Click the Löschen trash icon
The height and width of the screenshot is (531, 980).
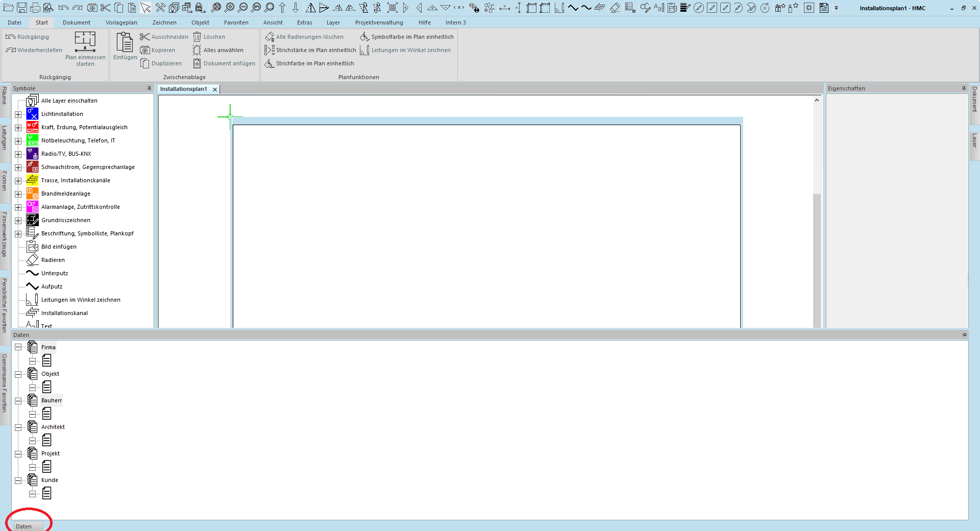(x=198, y=37)
